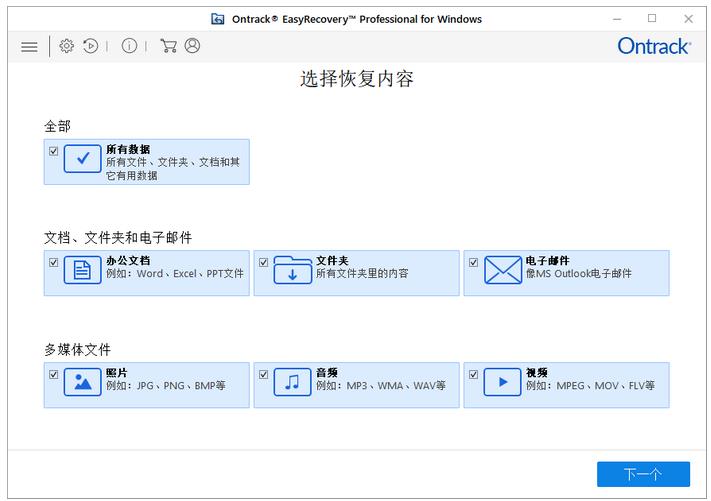
Task: Open the hamburger menu
Action: (x=29, y=46)
